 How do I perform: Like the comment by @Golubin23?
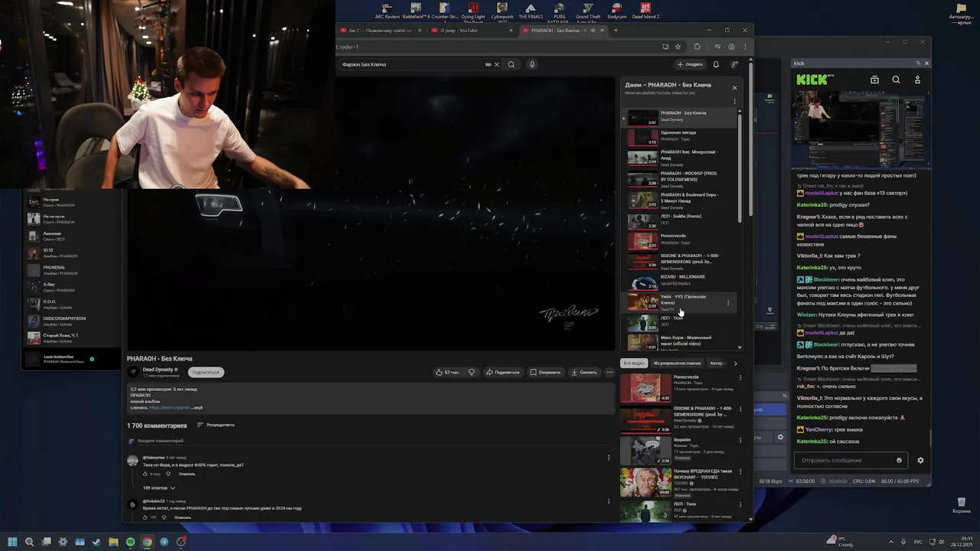pyautogui.click(x=145, y=517)
